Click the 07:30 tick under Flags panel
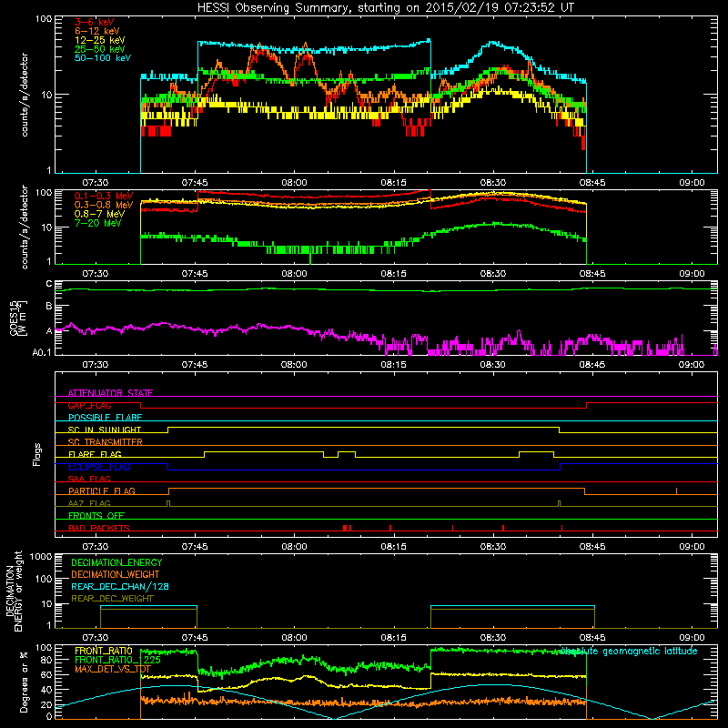The image size is (728, 728). (96, 547)
